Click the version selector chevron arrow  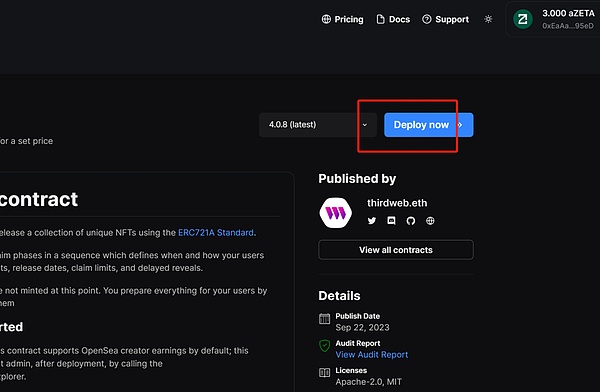[365, 125]
